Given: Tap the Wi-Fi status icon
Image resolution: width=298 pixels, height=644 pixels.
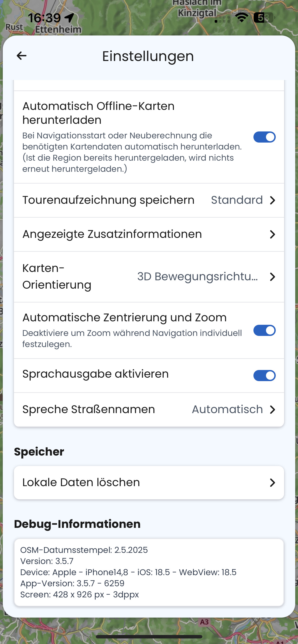Looking at the screenshot, I should click(242, 17).
